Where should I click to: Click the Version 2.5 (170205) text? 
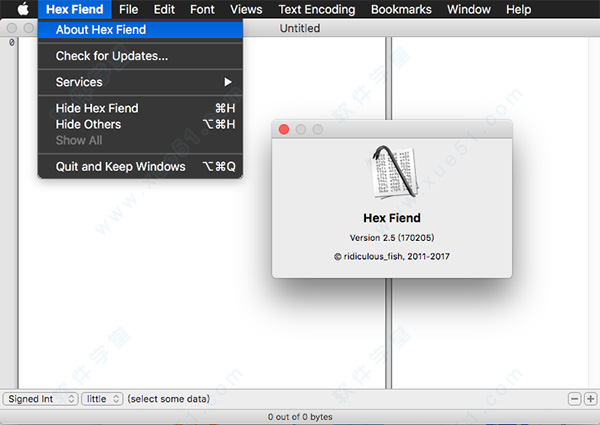(392, 238)
